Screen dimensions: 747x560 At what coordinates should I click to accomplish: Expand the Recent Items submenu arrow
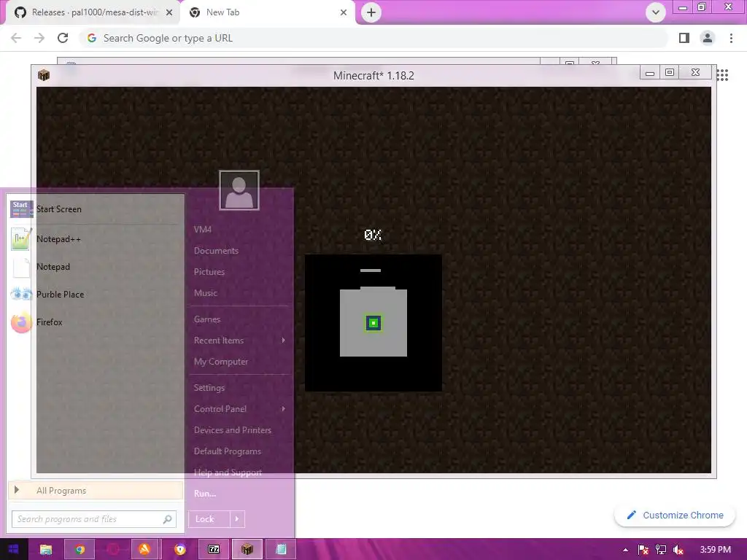tap(284, 341)
